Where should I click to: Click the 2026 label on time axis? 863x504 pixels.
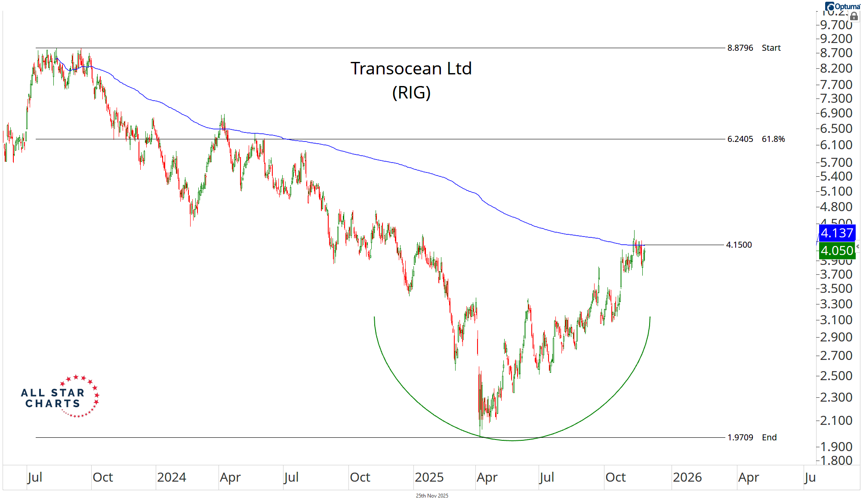pyautogui.click(x=687, y=477)
